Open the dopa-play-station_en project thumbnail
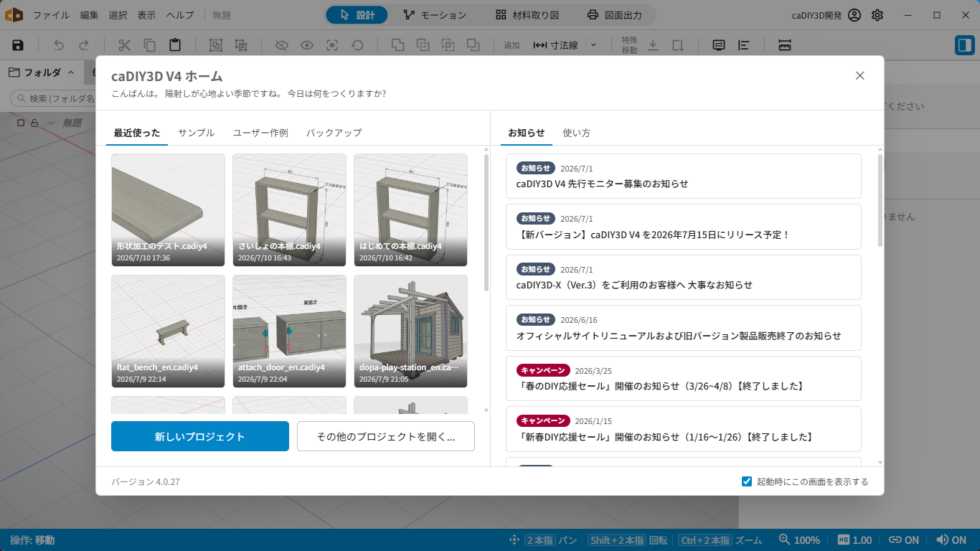This screenshot has width=980, height=551. (410, 331)
